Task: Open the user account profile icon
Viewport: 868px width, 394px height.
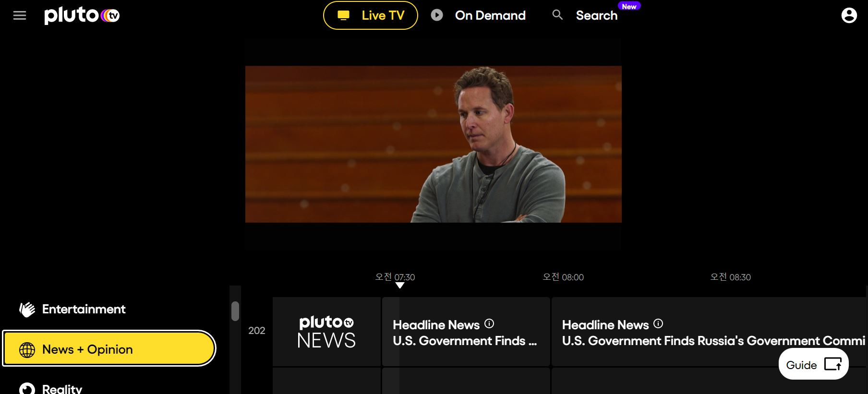Action: coord(849,15)
